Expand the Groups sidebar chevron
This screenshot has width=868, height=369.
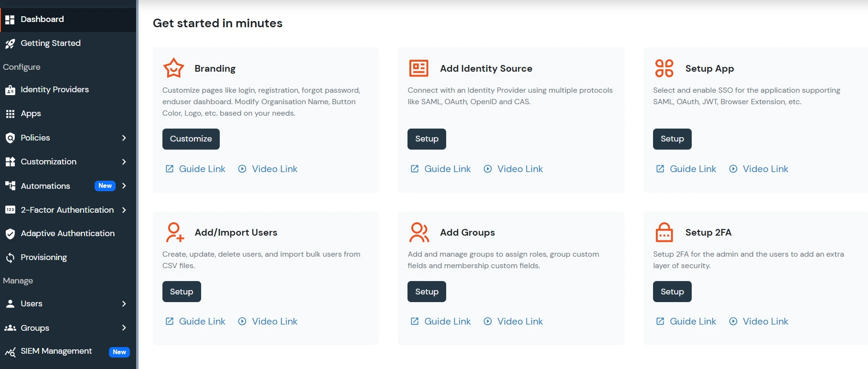pyautogui.click(x=124, y=328)
